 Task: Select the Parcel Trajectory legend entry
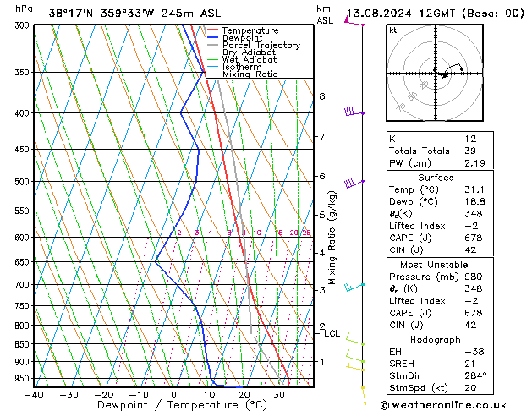[x=261, y=46]
